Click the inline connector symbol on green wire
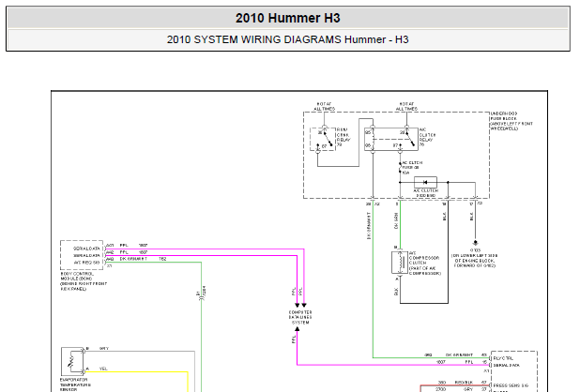580x392 pixels. (201, 298)
